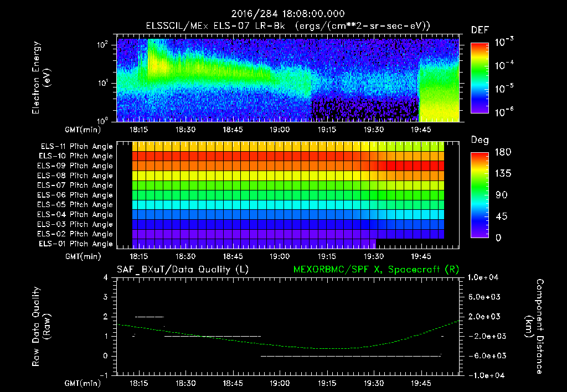Click the ELS-06 Pitch Angle label
This screenshot has height=392, width=567.
point(75,195)
